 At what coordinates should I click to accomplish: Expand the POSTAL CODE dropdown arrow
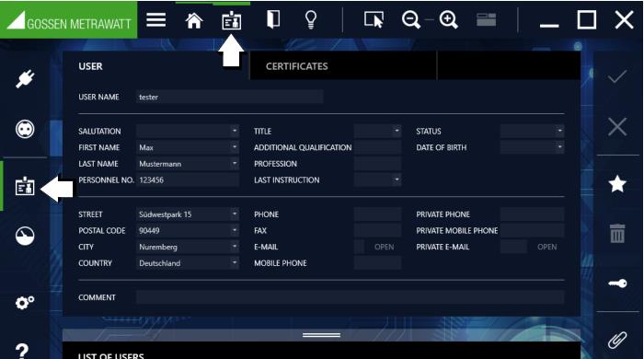click(235, 230)
